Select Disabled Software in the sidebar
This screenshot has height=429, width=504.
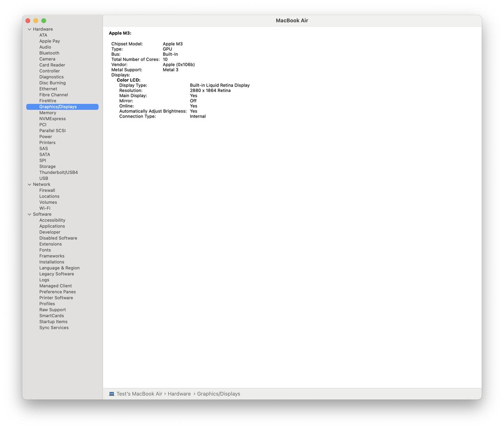click(x=58, y=238)
